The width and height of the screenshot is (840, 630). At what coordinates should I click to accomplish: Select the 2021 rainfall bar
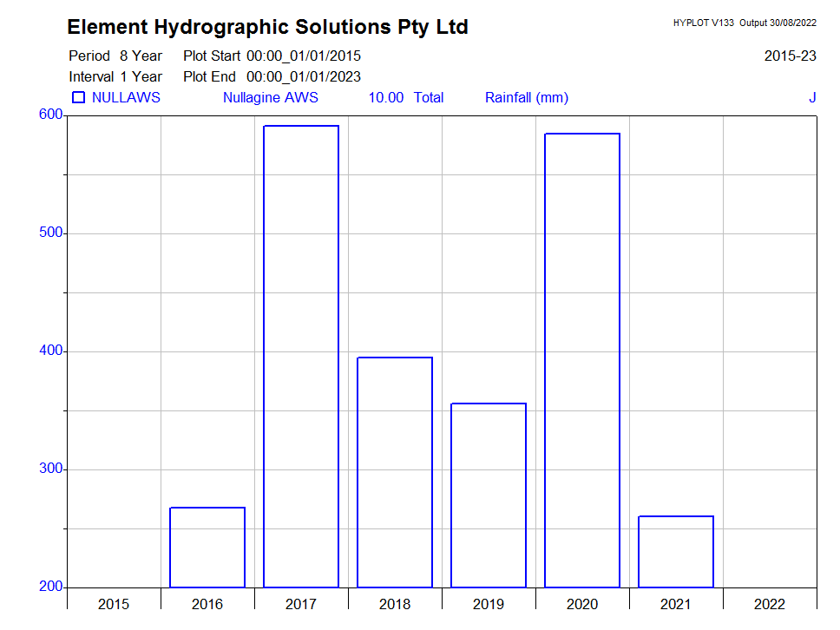click(676, 552)
